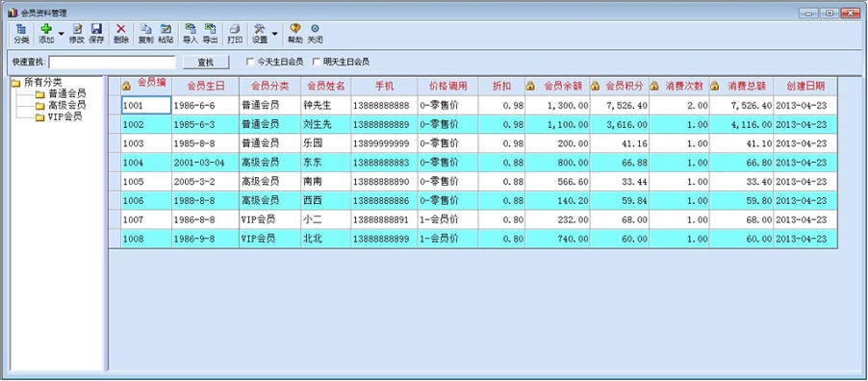Click the lock icon in 会员余额 header
The image size is (868, 381).
(x=530, y=86)
